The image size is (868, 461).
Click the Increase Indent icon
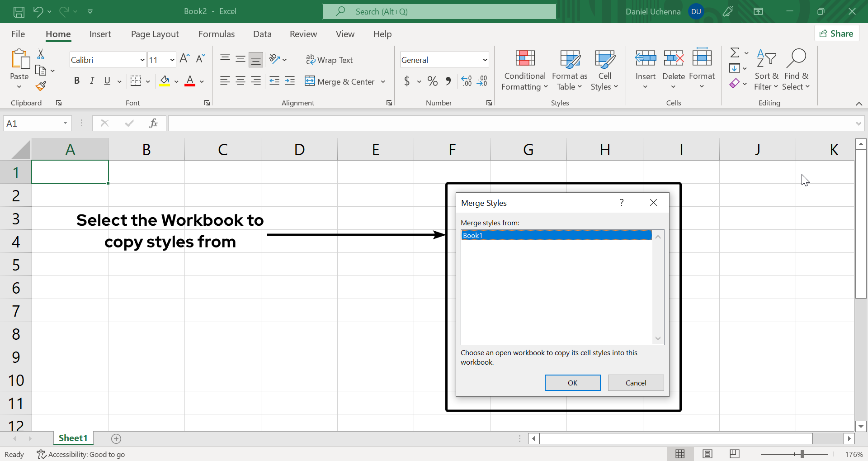click(x=290, y=81)
